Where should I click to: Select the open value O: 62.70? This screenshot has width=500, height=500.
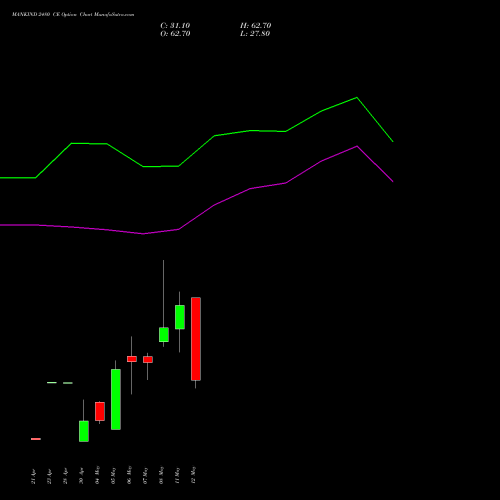pyautogui.click(x=175, y=34)
